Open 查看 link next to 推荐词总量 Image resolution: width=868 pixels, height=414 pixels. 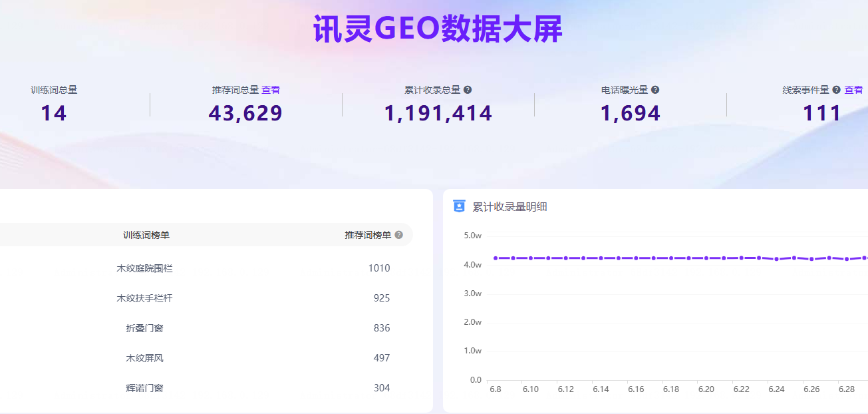tap(271, 90)
